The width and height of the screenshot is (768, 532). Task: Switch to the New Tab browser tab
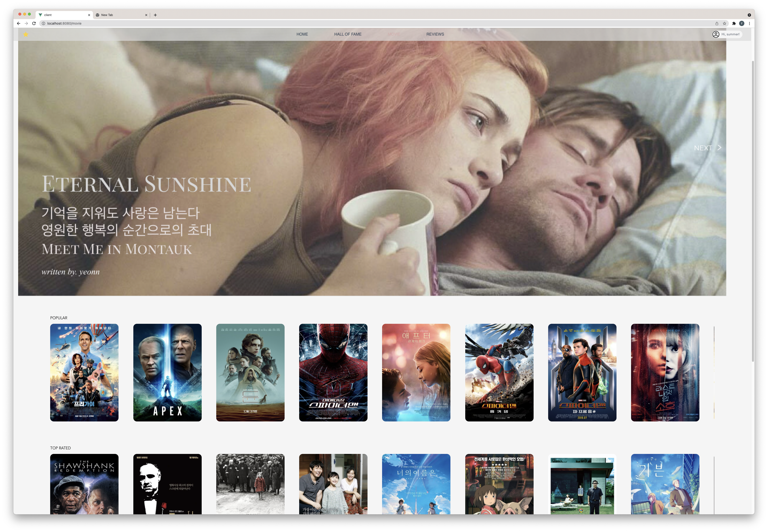click(121, 15)
